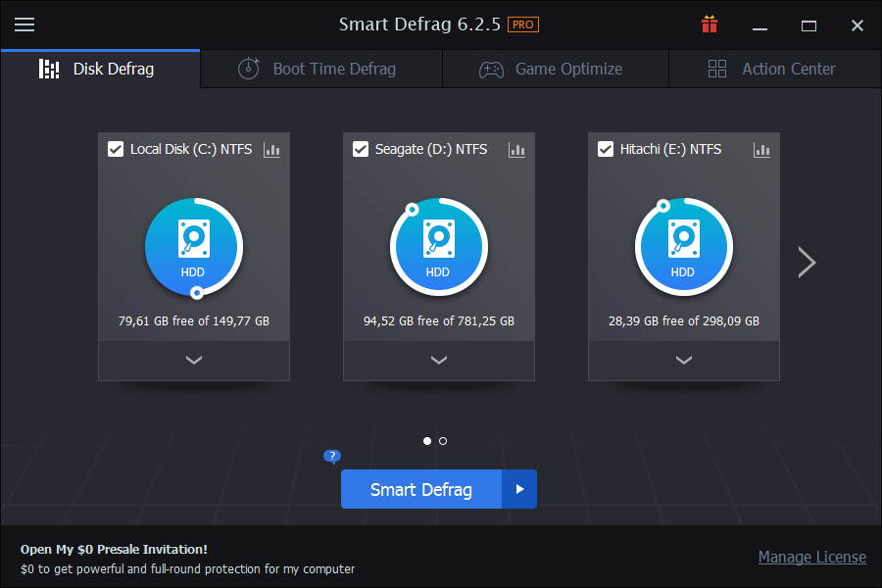Switch to the Action Center tab
Viewport: 882px width, 588px height.
[x=775, y=69]
